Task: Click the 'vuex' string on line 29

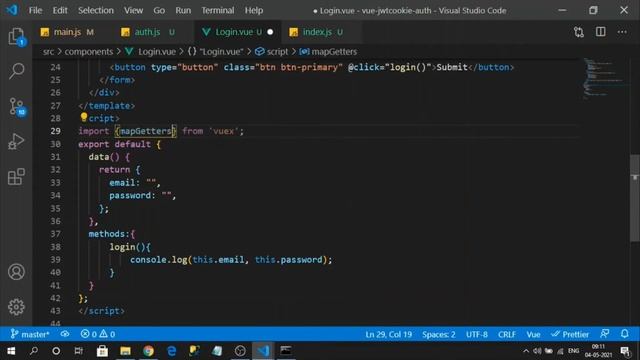Action: coord(223,131)
